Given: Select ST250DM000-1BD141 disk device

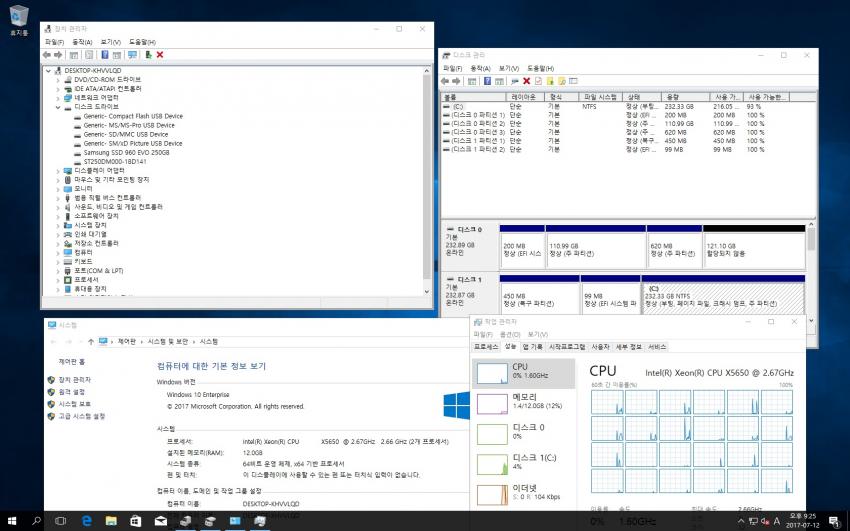Looking at the screenshot, I should (115, 162).
